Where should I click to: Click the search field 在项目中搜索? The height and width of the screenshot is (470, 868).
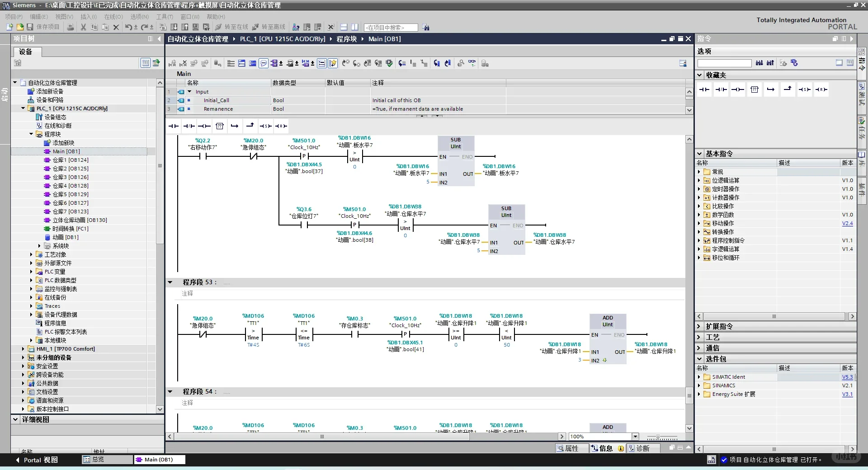tap(391, 28)
